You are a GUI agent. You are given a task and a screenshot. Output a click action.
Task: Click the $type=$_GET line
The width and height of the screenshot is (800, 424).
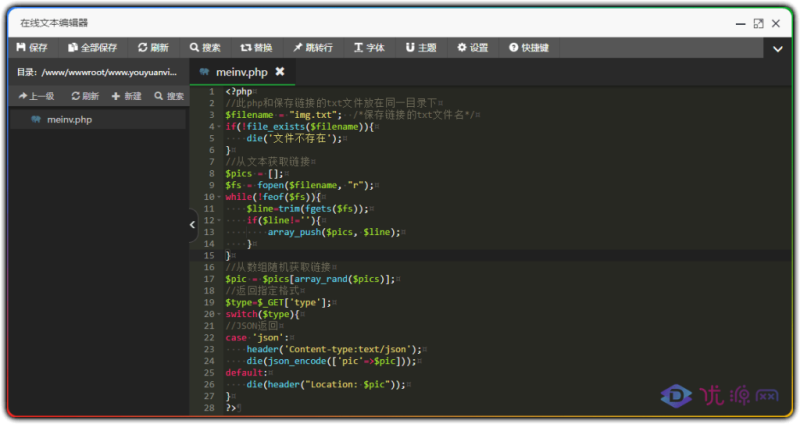[x=278, y=303]
